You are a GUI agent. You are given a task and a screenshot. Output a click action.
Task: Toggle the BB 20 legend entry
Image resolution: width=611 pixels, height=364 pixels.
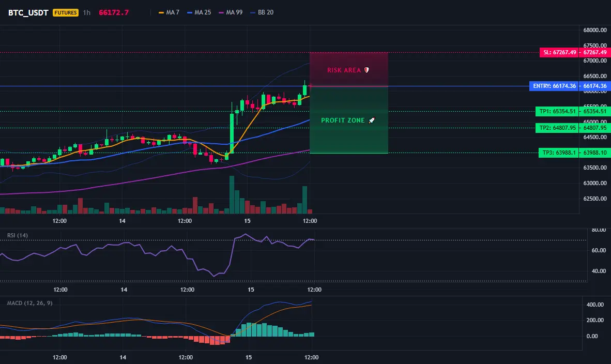[x=262, y=12]
